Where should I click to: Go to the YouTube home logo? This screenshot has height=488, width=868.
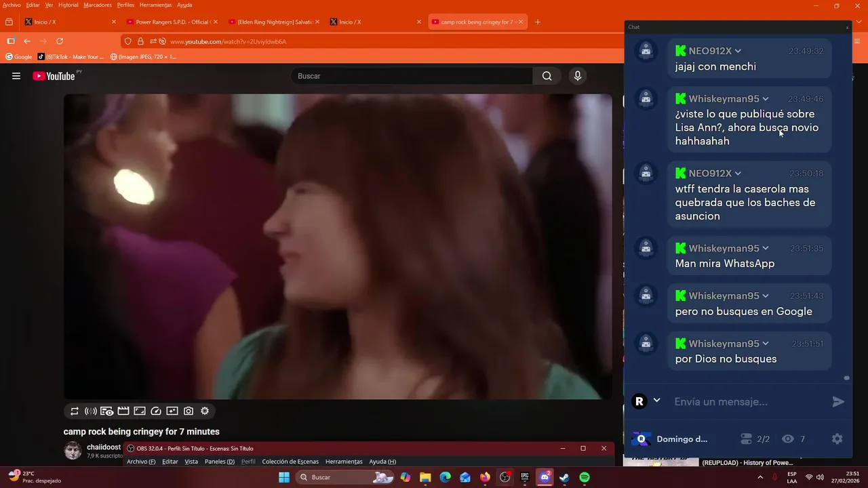click(54, 76)
